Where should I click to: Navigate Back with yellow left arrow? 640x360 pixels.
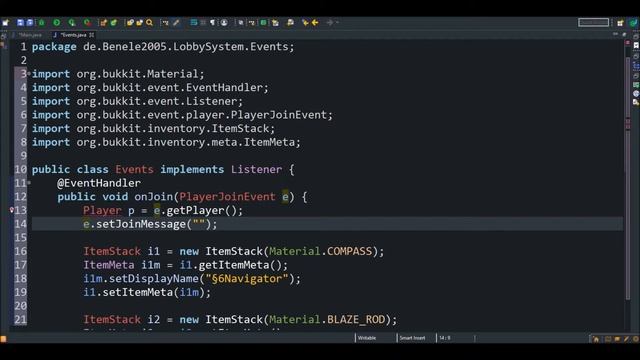tap(315, 23)
